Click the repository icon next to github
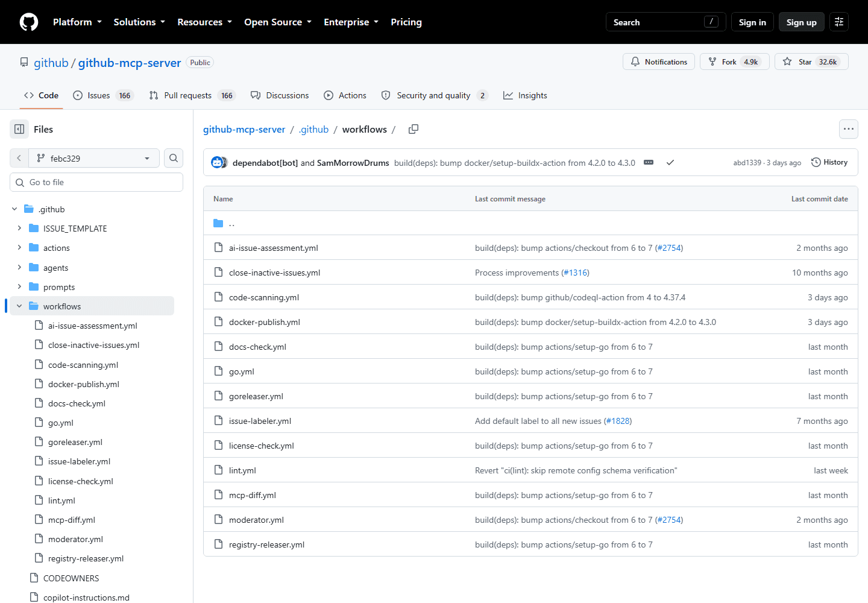This screenshot has width=868, height=603. click(24, 62)
